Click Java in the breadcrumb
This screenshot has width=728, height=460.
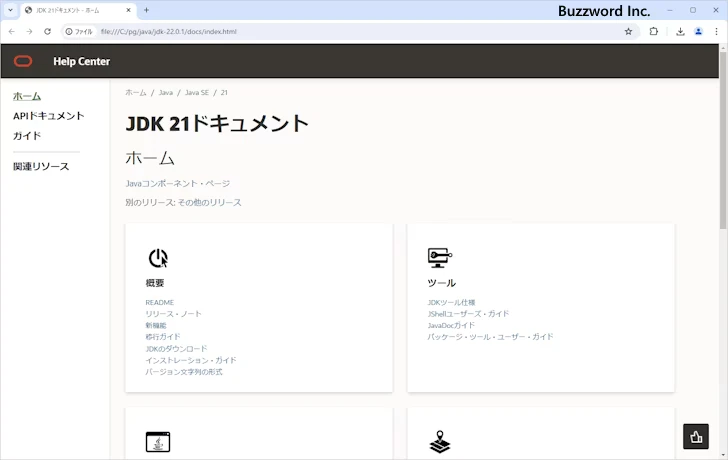(x=166, y=93)
